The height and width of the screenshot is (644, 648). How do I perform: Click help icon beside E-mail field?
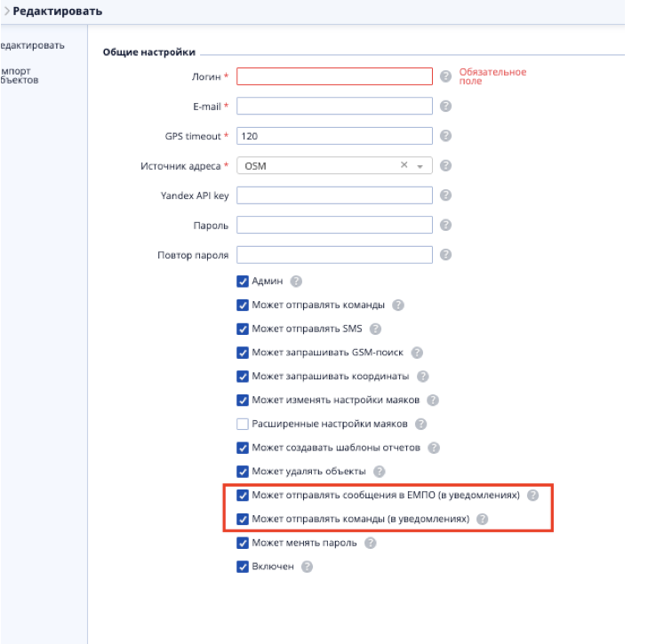pos(446,107)
